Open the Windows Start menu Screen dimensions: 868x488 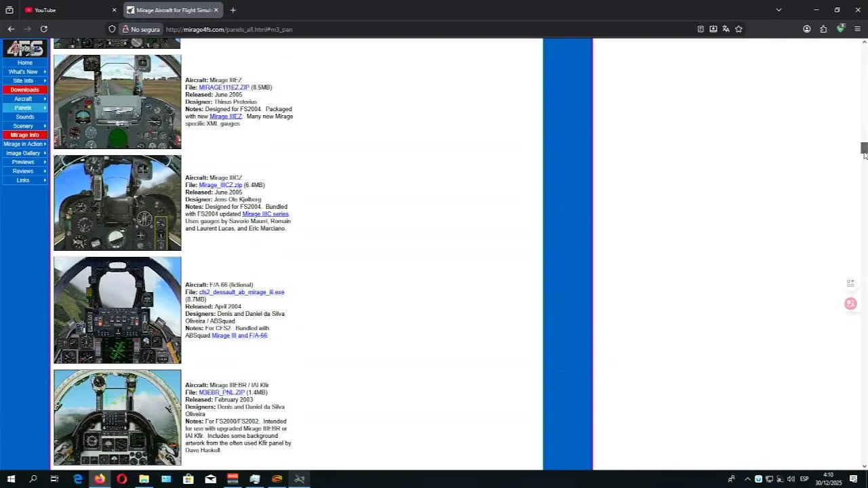pos(11,479)
